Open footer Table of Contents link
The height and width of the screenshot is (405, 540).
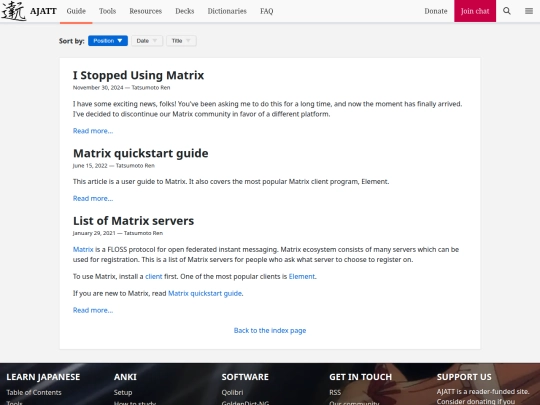[34, 393]
